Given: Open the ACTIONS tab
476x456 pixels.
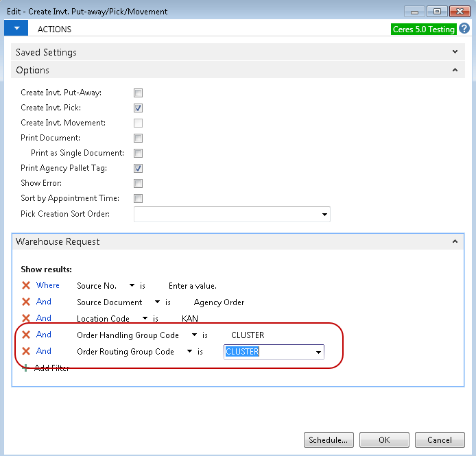Looking at the screenshot, I should tap(54, 29).
